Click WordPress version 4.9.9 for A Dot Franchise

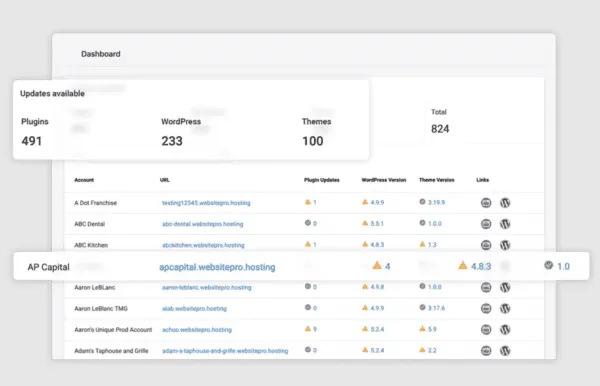(377, 202)
